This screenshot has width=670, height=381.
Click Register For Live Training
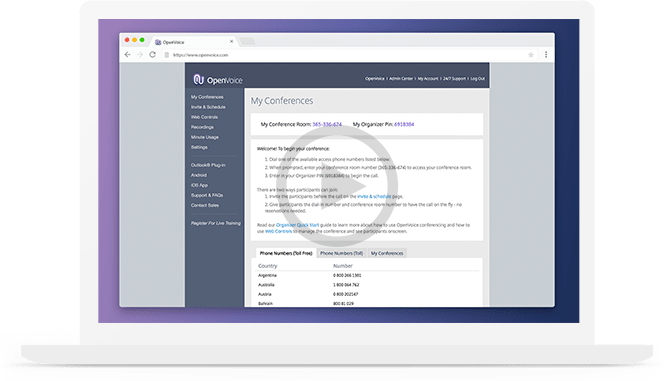216,223
